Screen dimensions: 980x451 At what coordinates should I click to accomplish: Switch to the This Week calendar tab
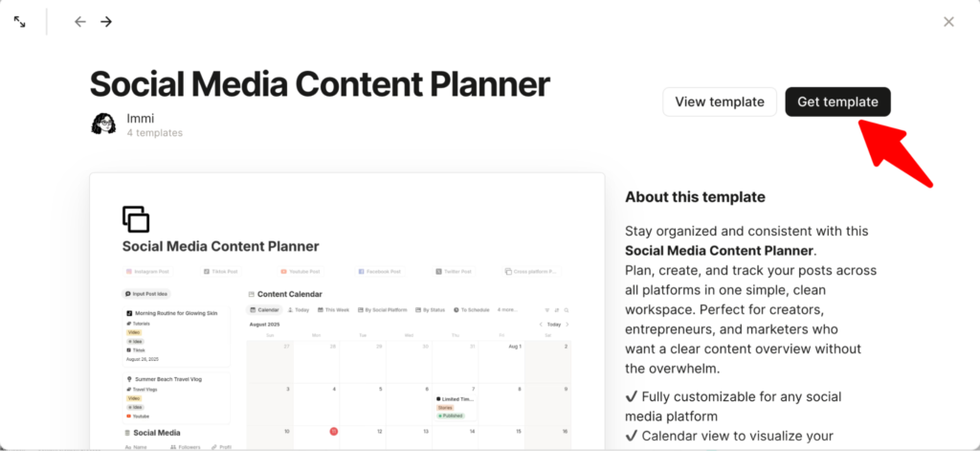[x=333, y=310]
